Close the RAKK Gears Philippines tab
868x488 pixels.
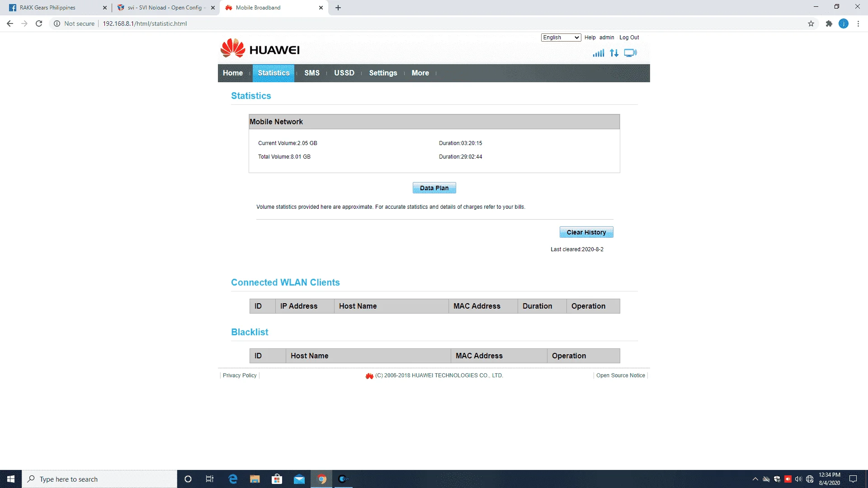105,8
